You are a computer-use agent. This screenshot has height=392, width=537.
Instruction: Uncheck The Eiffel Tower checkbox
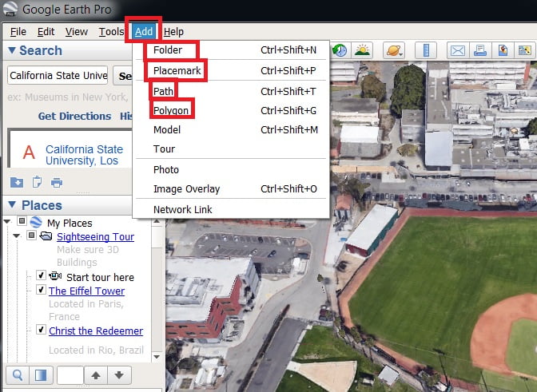41,290
